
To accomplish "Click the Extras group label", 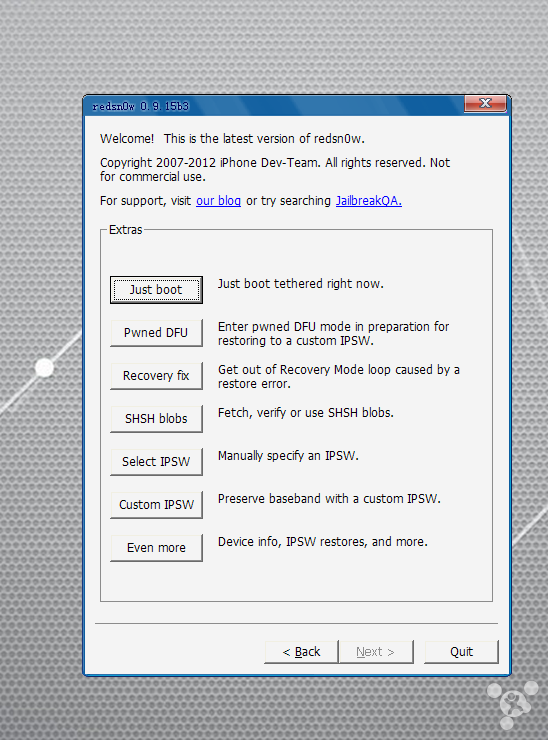I will pyautogui.click(x=126, y=230).
